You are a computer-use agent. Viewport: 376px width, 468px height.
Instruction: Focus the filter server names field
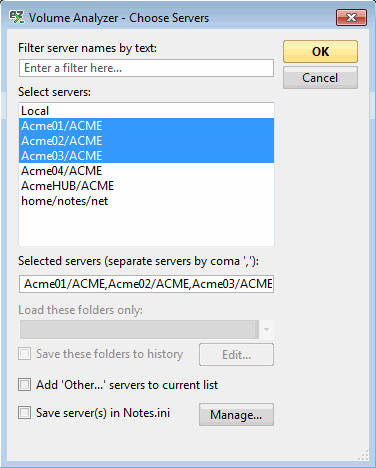146,68
